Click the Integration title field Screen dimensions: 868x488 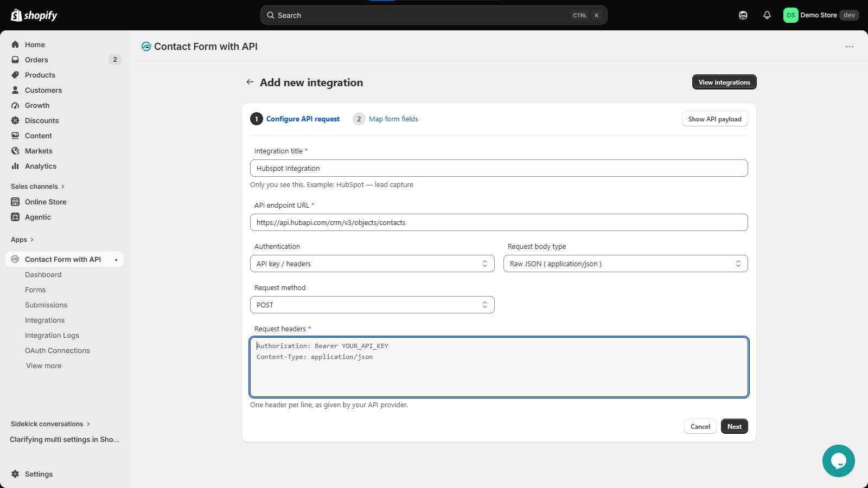pos(499,168)
